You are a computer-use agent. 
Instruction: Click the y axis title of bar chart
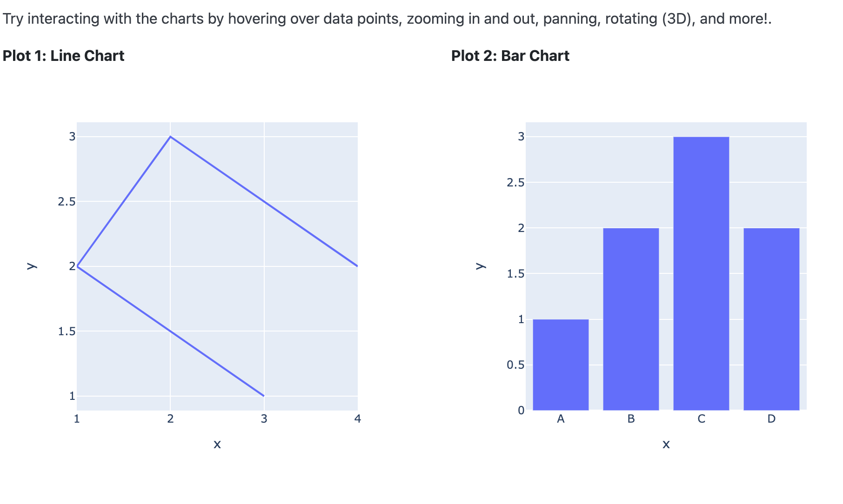click(480, 266)
